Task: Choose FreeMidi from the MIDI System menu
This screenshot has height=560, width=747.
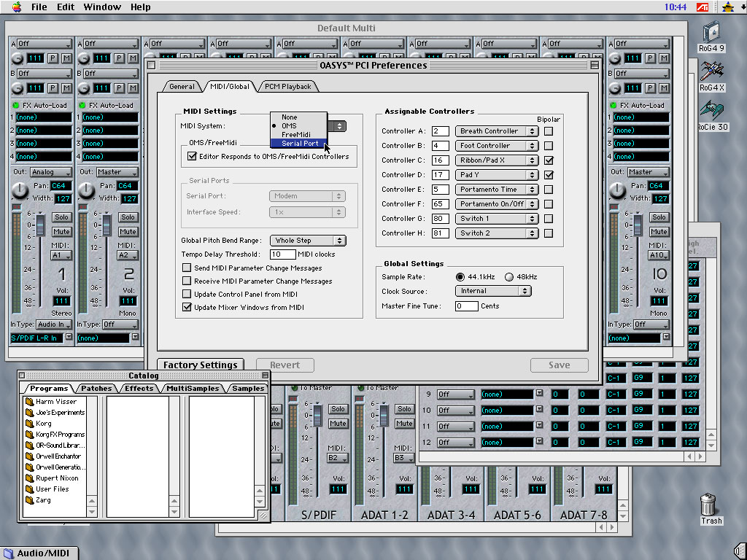Action: pos(298,135)
